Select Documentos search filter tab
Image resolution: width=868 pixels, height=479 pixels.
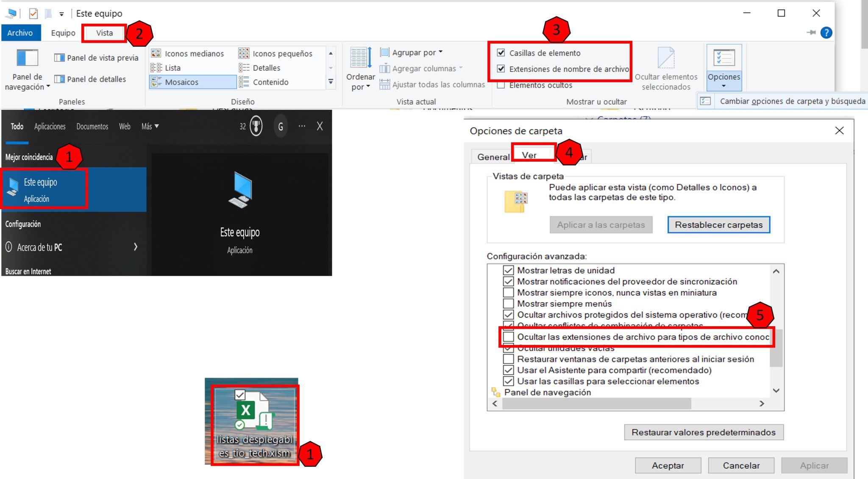92,126
